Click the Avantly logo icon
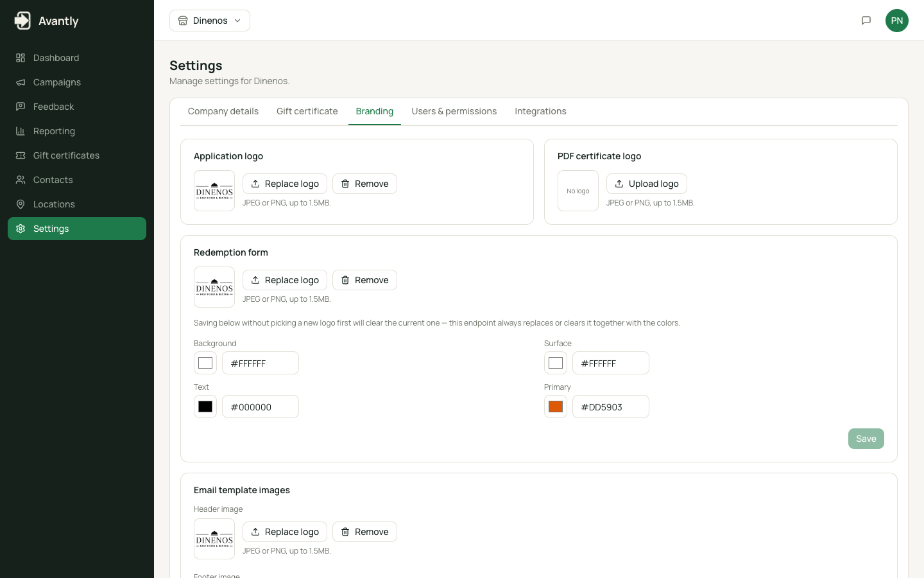This screenshot has height=578, width=924. click(x=22, y=21)
